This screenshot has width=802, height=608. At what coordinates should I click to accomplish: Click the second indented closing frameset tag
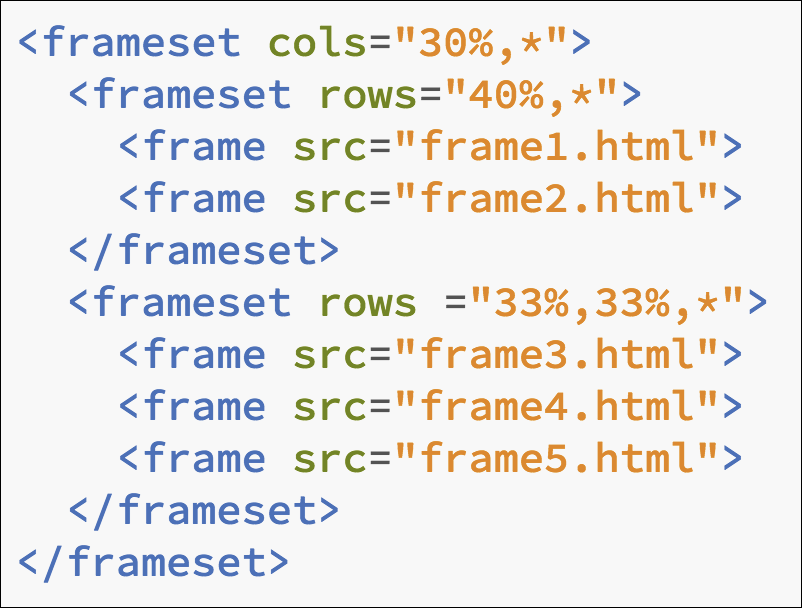point(204,511)
